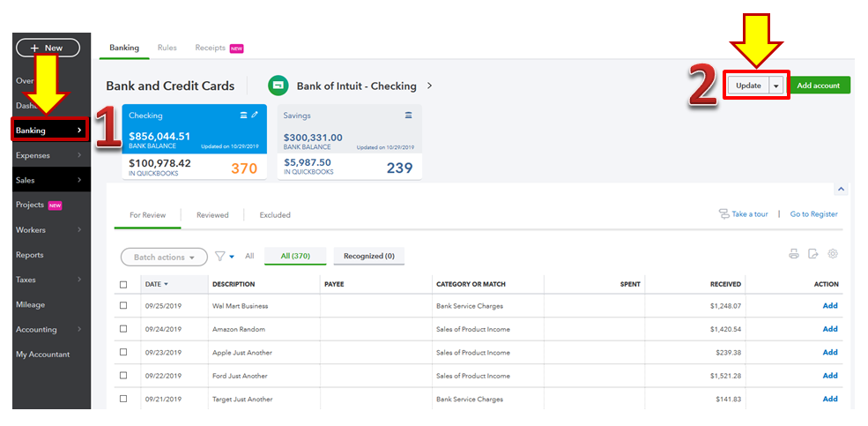868x426 pixels.
Task: Open the Batch actions dropdown
Action: coord(164,257)
